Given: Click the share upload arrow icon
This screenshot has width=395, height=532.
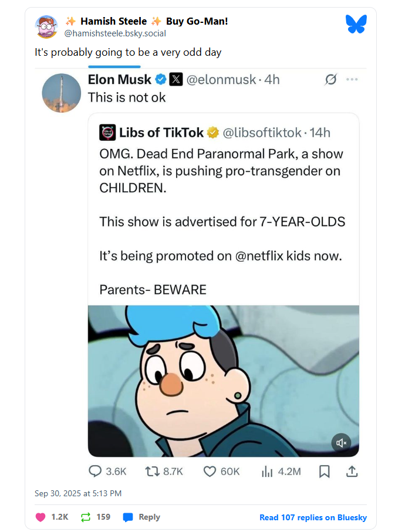Looking at the screenshot, I should click(352, 471).
